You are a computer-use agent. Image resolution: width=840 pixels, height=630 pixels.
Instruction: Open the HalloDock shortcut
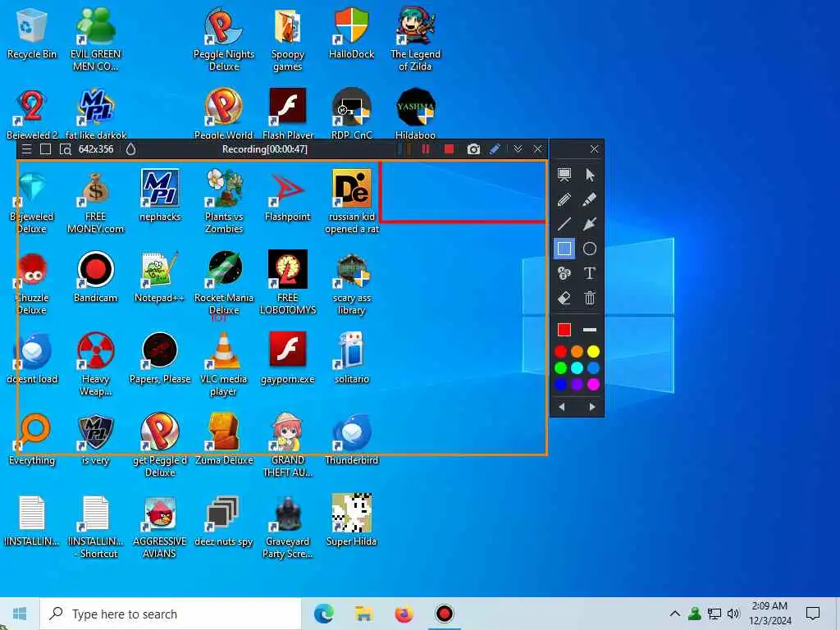pos(351,33)
